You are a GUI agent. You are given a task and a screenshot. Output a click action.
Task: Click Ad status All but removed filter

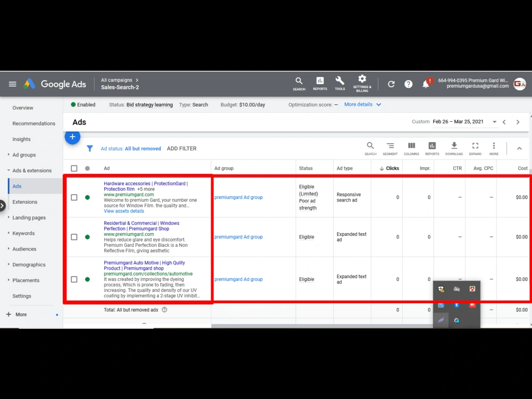tap(131, 148)
